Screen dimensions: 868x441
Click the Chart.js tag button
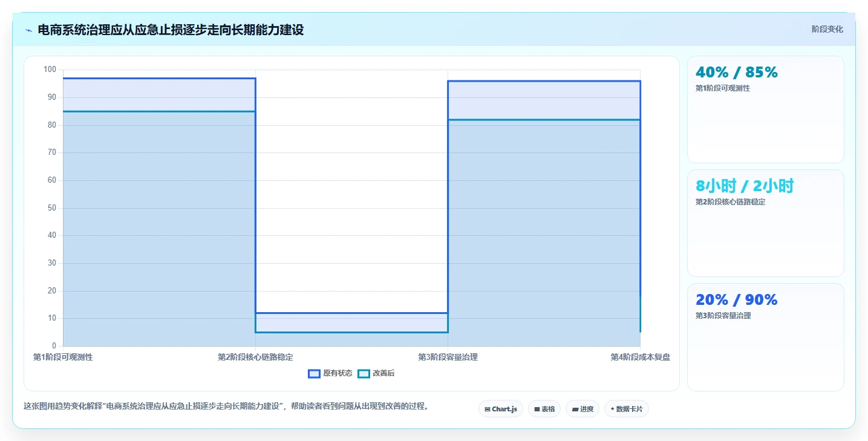[x=501, y=409]
